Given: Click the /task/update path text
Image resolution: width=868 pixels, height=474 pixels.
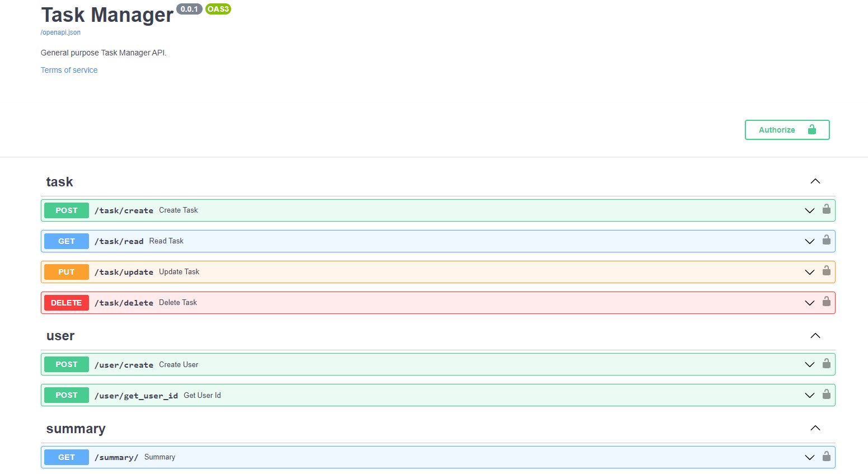Looking at the screenshot, I should [124, 272].
